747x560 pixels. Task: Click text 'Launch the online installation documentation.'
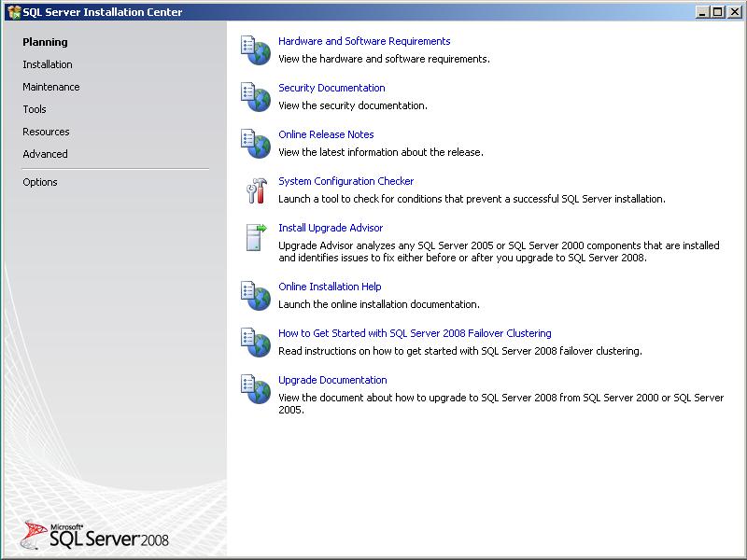pos(379,304)
